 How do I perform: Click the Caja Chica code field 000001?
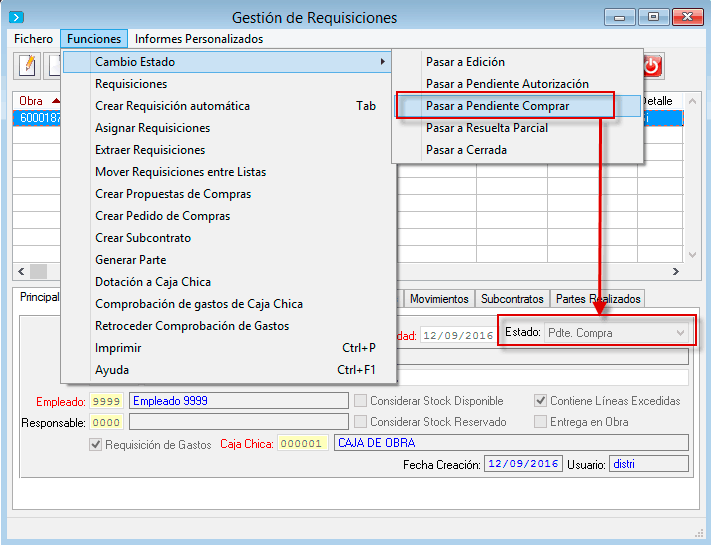point(302,443)
